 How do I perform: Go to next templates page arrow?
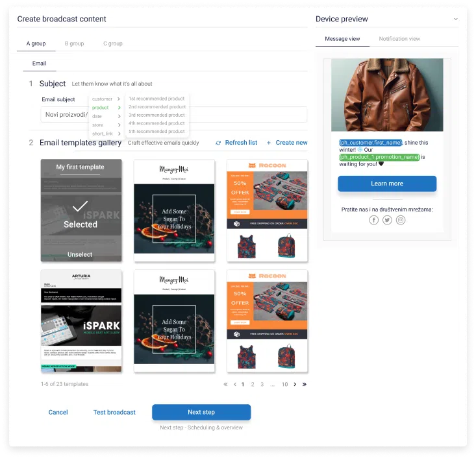[295, 384]
